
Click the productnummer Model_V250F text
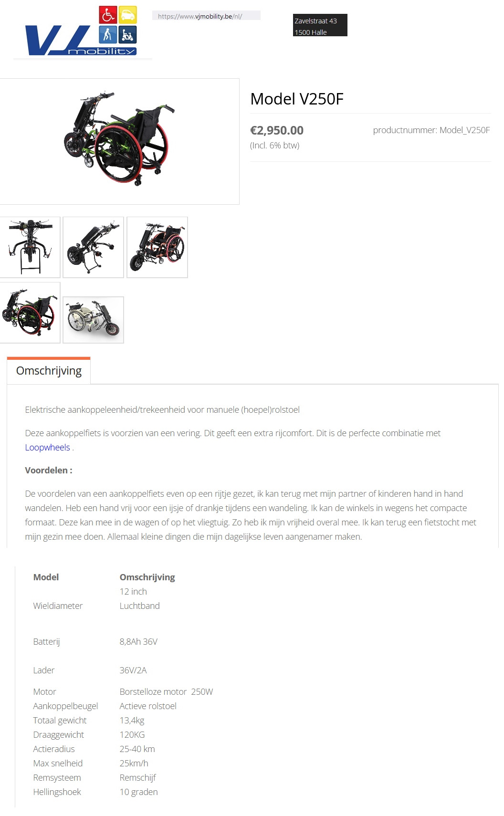click(x=431, y=130)
